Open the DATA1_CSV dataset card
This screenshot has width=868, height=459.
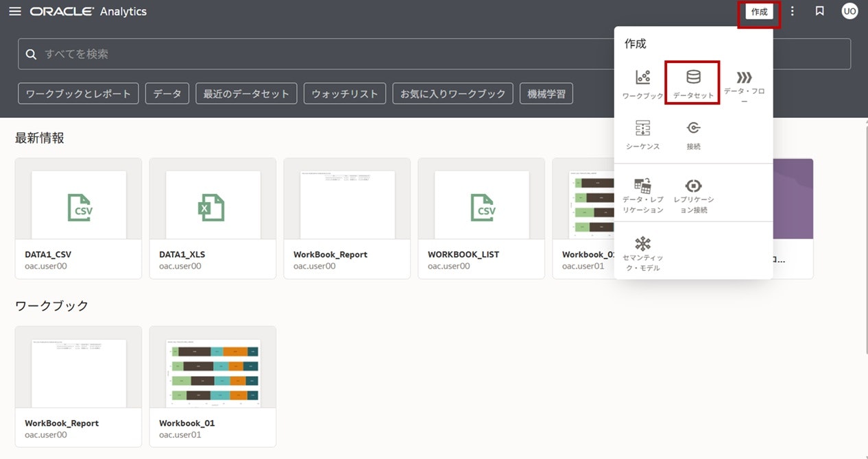pos(78,219)
